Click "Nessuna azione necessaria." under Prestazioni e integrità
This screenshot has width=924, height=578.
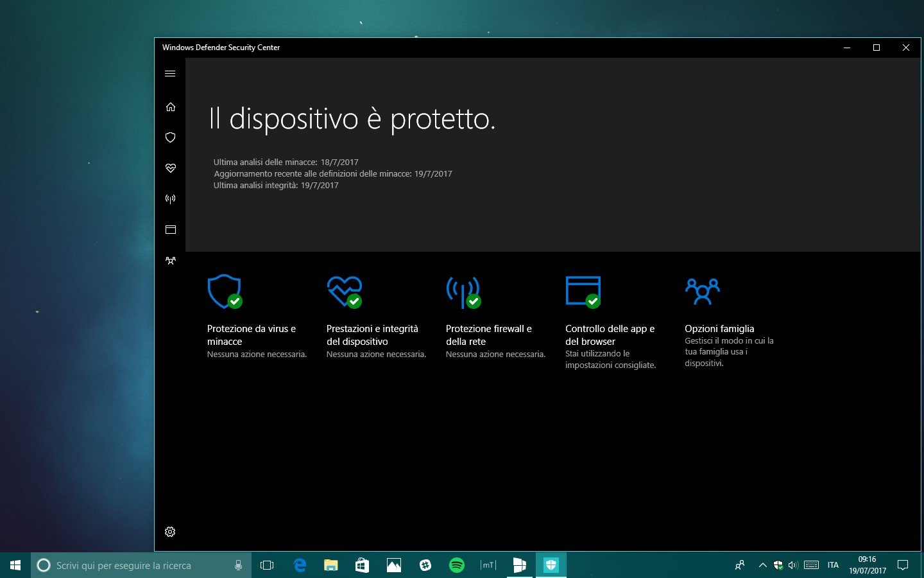[376, 355]
